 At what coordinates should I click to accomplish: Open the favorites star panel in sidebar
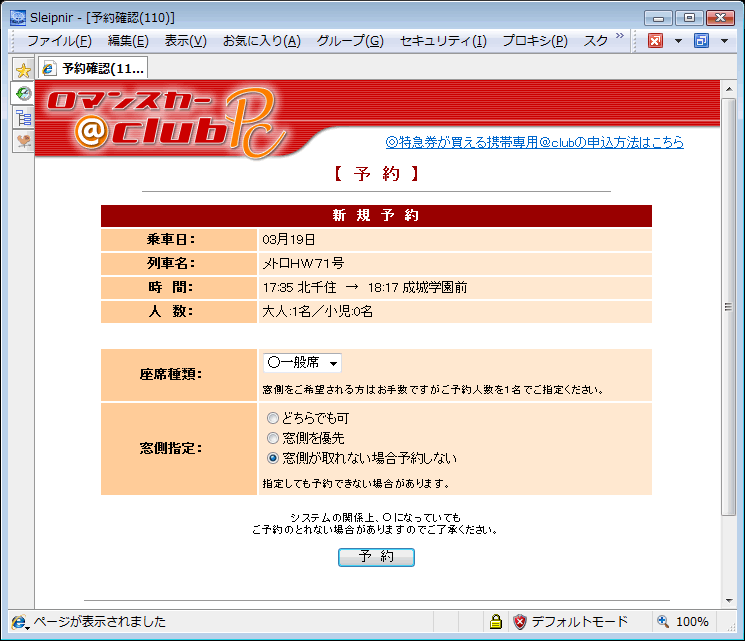point(22,69)
